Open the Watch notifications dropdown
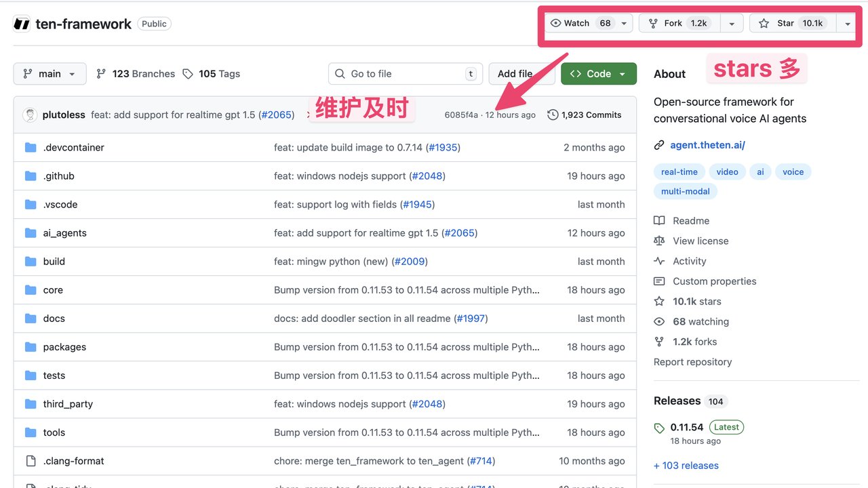Image resolution: width=868 pixels, height=488 pixels. [589, 23]
